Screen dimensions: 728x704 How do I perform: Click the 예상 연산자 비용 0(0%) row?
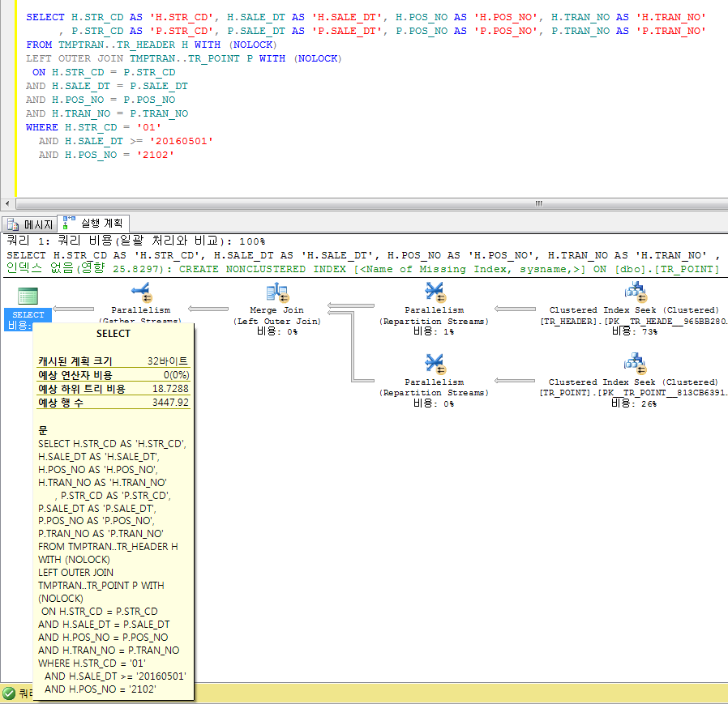113,375
